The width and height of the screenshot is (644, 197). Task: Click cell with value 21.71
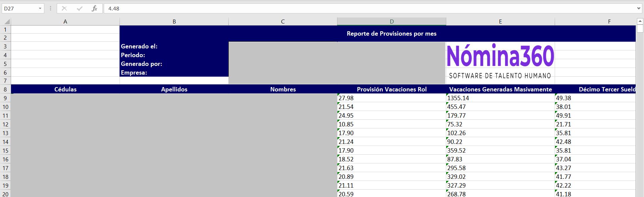coord(595,124)
